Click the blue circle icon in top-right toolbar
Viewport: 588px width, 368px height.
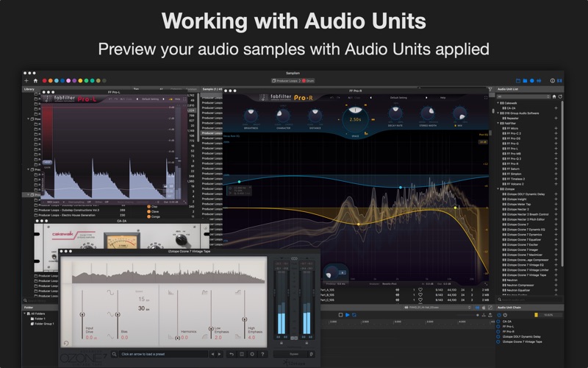pos(531,81)
